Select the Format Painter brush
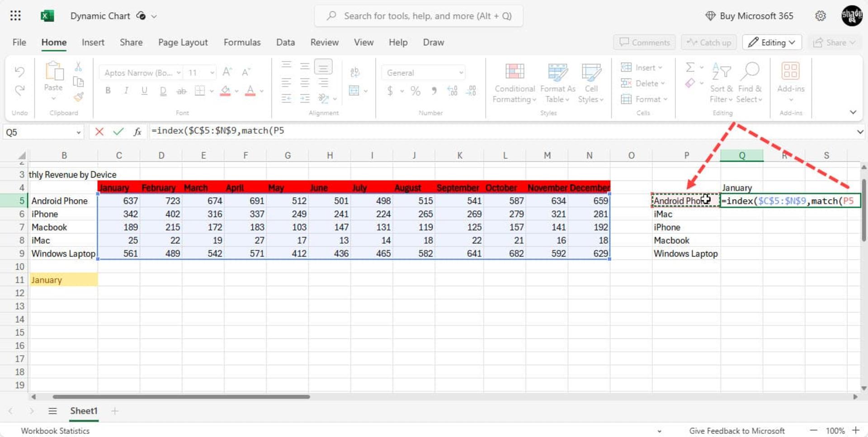 (79, 97)
